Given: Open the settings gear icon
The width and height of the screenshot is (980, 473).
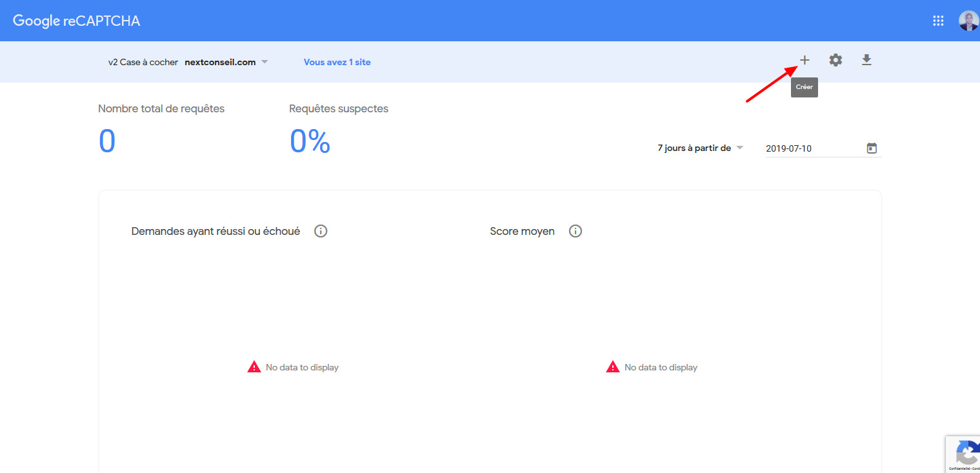Looking at the screenshot, I should 835,60.
